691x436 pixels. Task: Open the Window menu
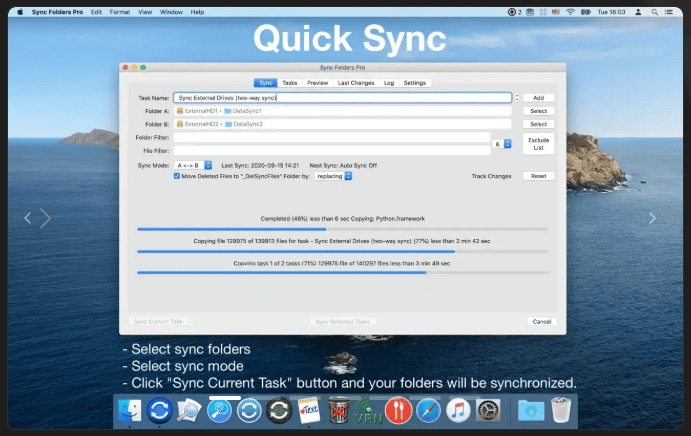point(171,12)
